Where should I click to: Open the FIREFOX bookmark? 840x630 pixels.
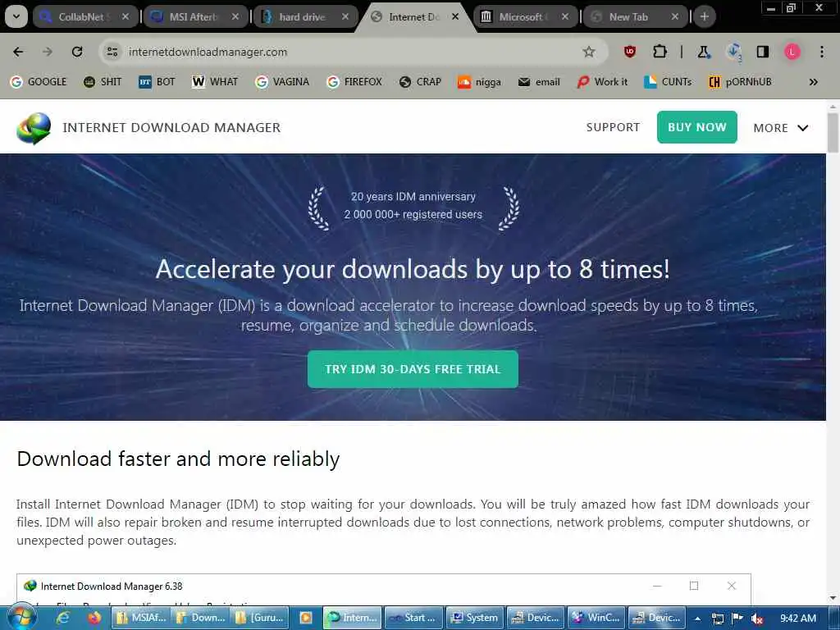tap(354, 82)
